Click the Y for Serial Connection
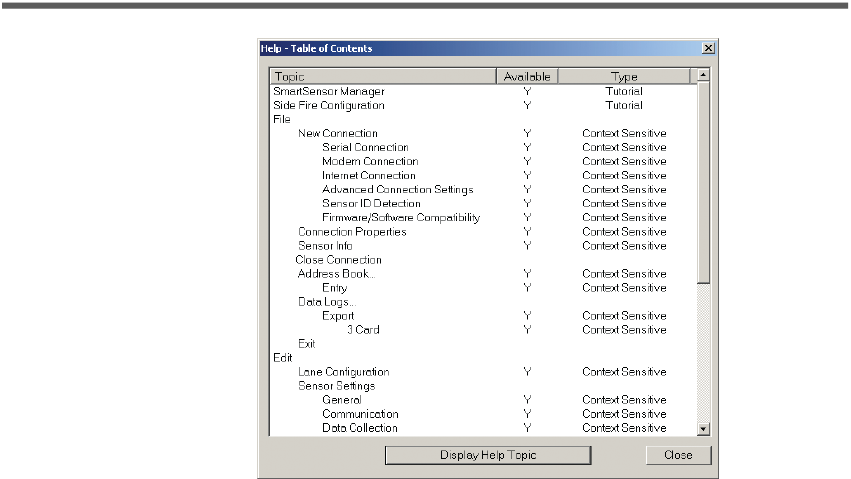851x479 pixels. (527, 148)
